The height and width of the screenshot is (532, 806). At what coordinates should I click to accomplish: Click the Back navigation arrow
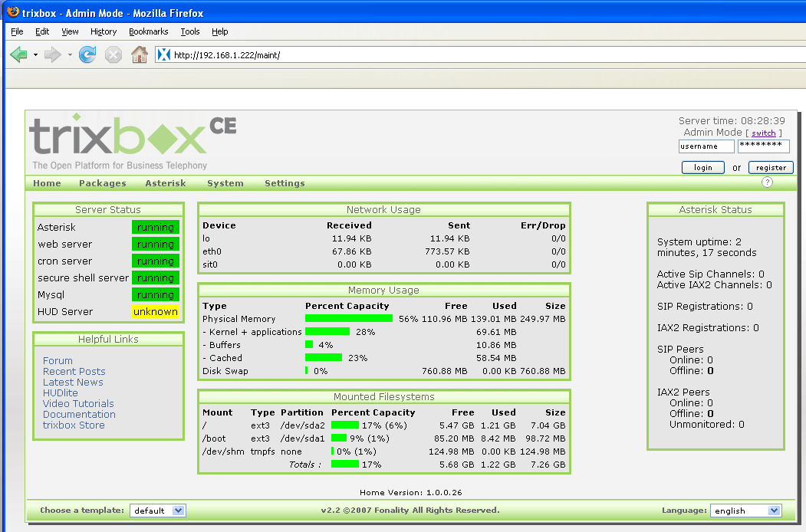(18, 54)
